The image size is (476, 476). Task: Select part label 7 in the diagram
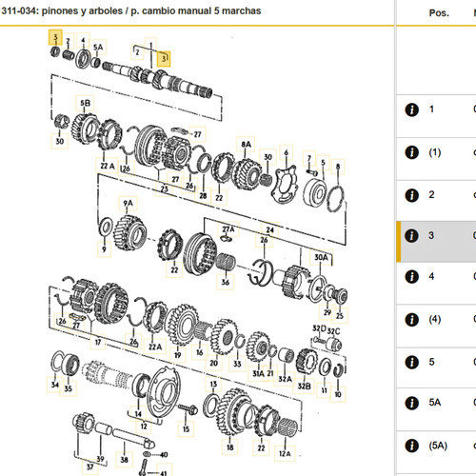[309, 158]
